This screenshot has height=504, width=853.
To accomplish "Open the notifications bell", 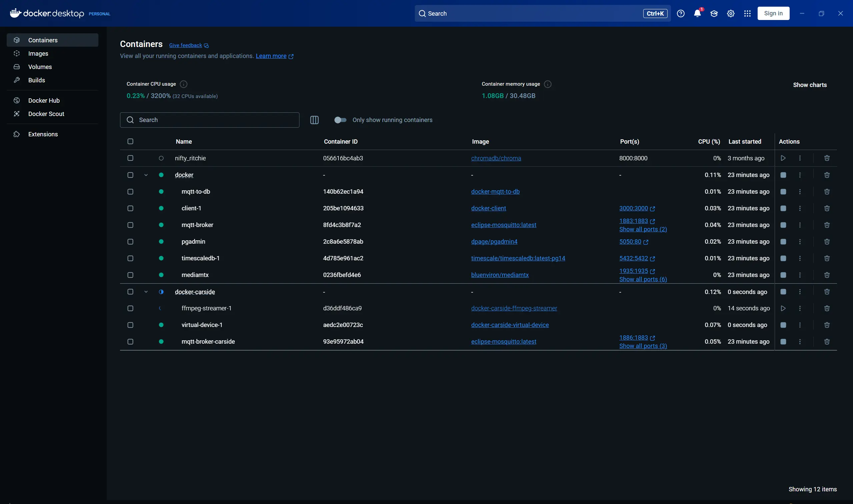I will (x=697, y=14).
